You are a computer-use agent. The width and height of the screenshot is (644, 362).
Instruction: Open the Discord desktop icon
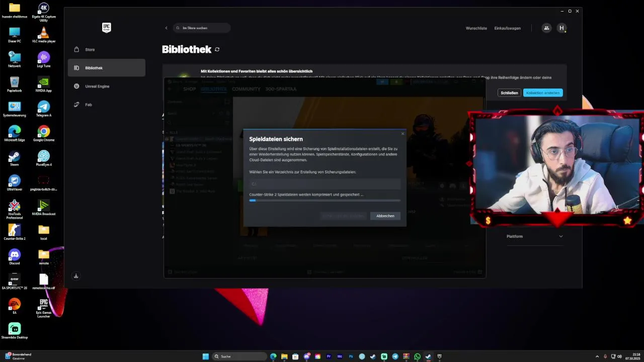14,257
